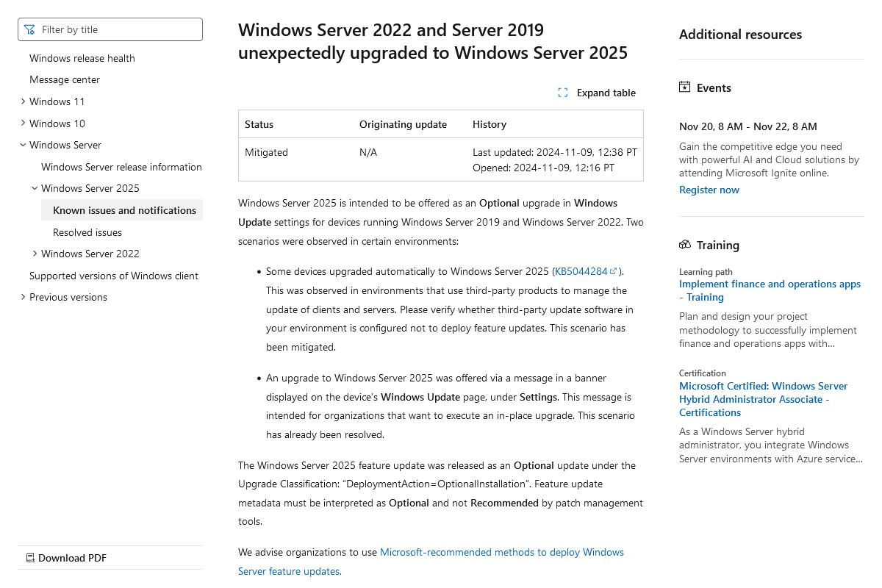Click the filter funnel icon
This screenshot has height=588, width=882.
pos(29,29)
